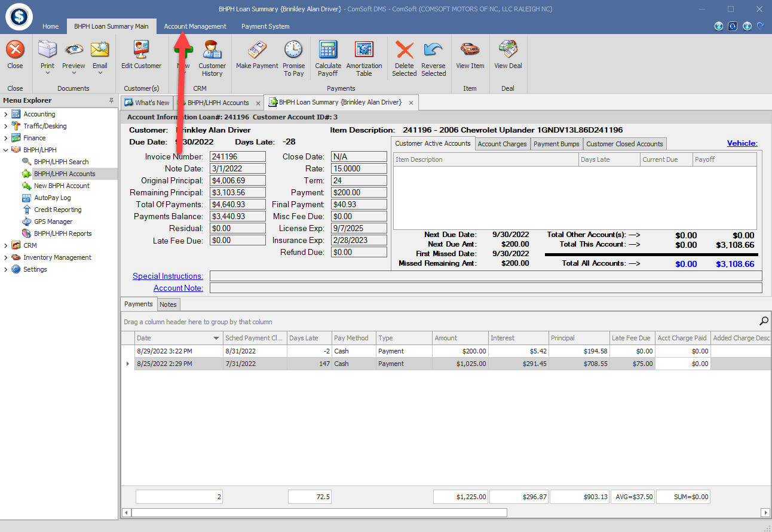
Task: Sort by the Date column header
Action: click(179, 338)
